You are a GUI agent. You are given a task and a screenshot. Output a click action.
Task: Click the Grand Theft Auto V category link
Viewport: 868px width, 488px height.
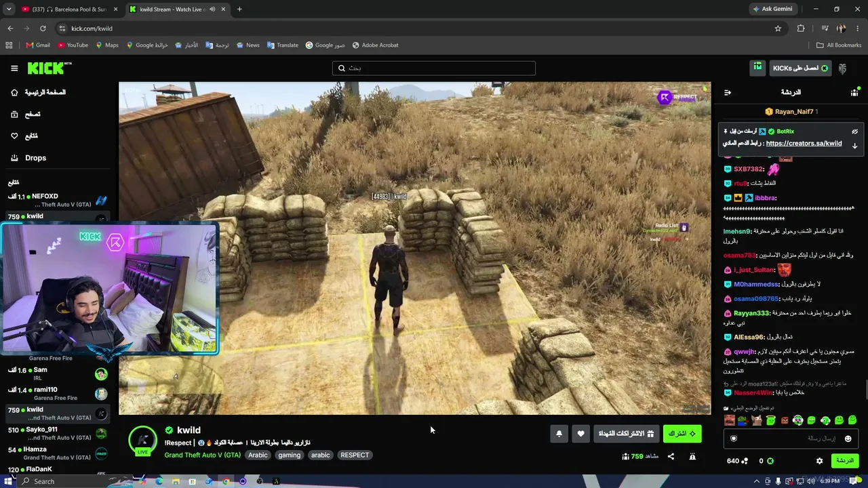[x=202, y=455]
